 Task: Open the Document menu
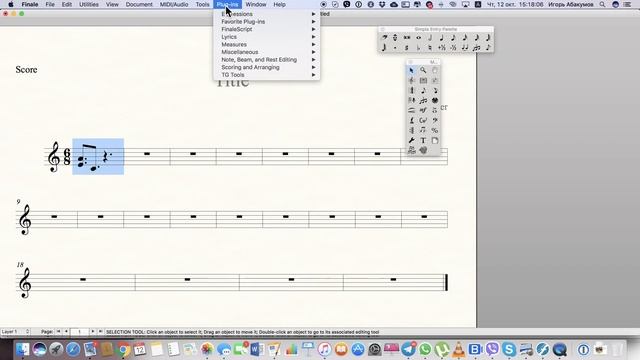click(139, 4)
